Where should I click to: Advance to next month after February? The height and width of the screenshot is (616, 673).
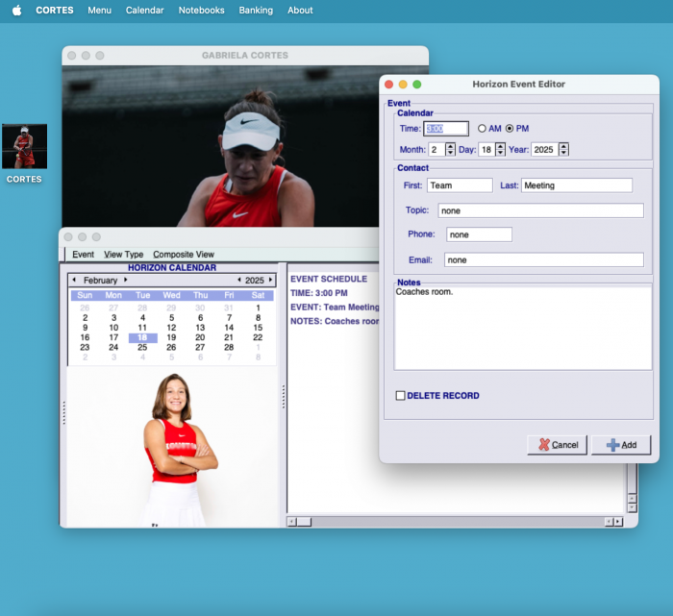[125, 281]
